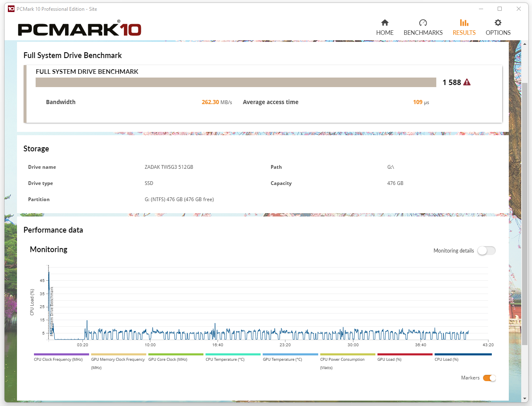Image resolution: width=532 pixels, height=406 pixels.
Task: Select the Results bar chart icon
Action: [x=464, y=23]
